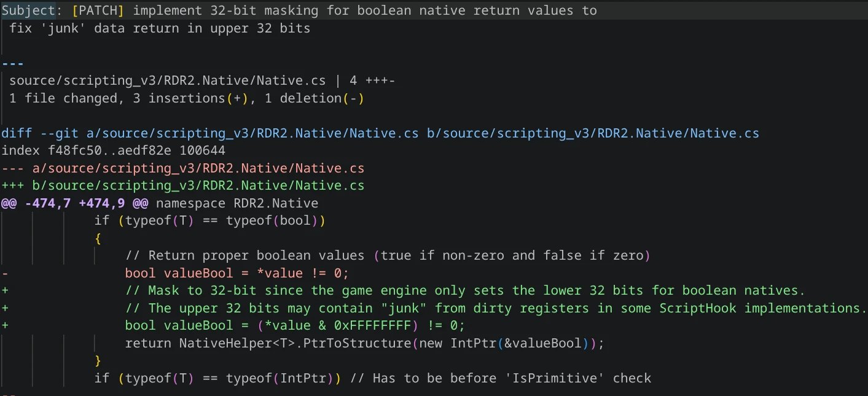Click removed line "bool valueBool = *value != 0;"
Viewport: 868px width, 396px height.
pyautogui.click(x=237, y=273)
